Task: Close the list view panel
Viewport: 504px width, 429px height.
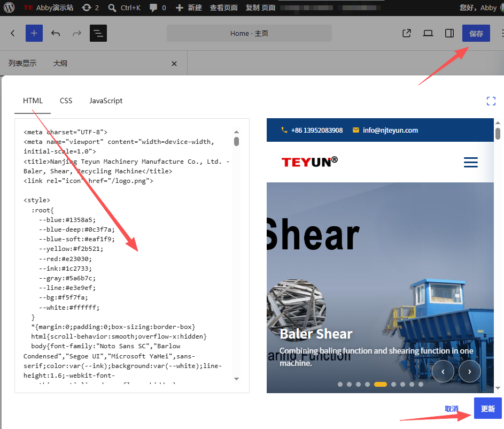Action: [174, 64]
